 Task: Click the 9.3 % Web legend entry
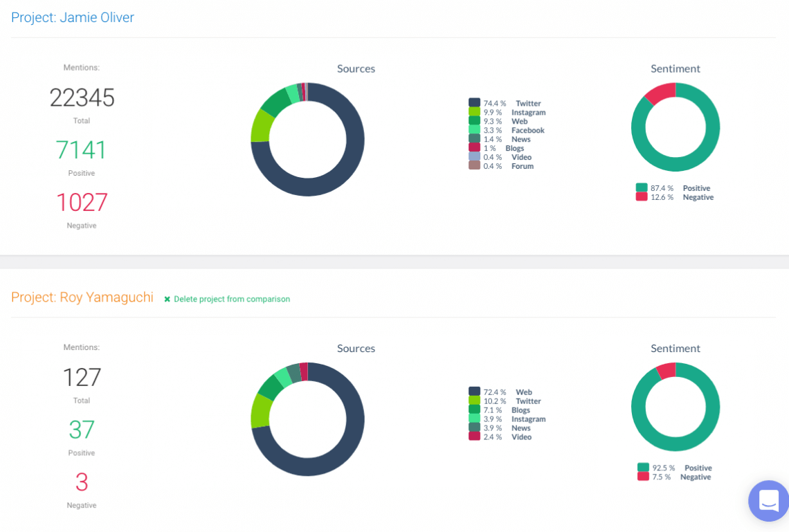point(498,121)
